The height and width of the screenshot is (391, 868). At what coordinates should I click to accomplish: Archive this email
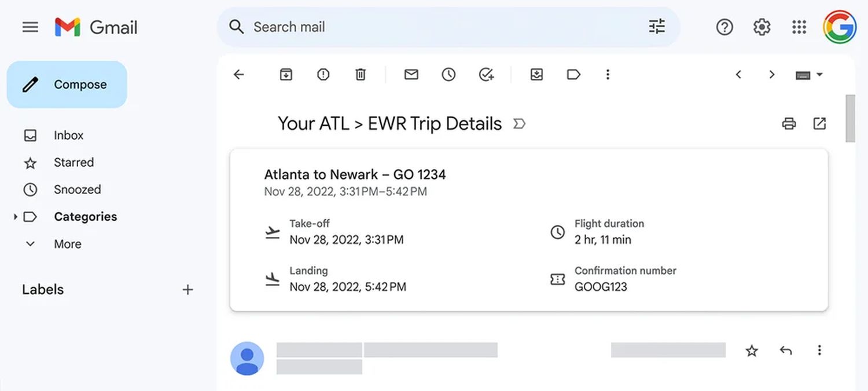[286, 74]
